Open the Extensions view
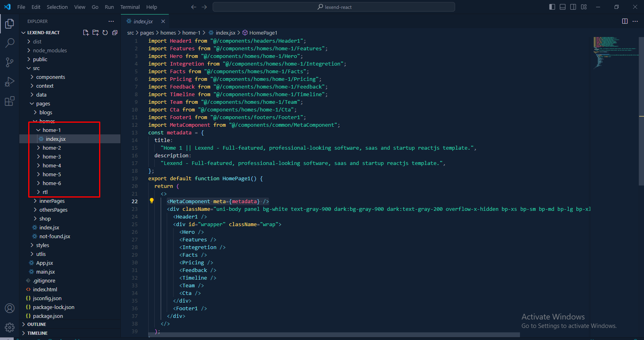 (10, 101)
